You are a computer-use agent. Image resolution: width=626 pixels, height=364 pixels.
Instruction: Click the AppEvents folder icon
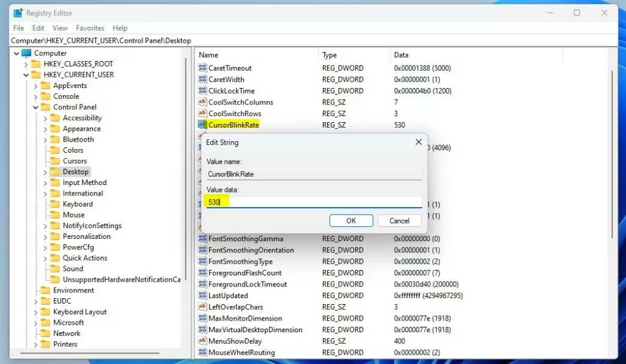tap(46, 86)
